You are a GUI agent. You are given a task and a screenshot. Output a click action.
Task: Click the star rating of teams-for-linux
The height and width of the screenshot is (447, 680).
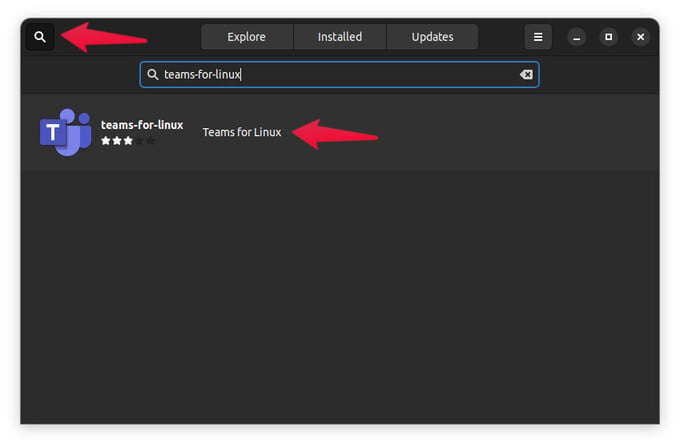(128, 141)
